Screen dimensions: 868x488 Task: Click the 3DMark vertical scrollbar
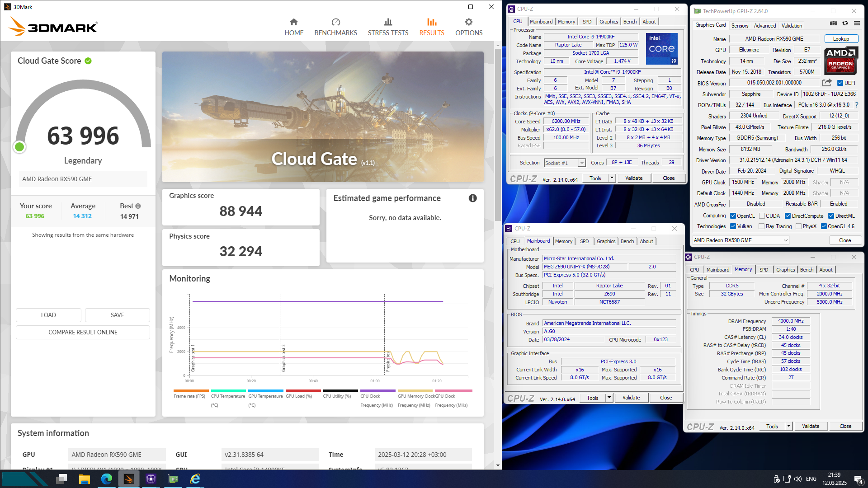[498, 136]
